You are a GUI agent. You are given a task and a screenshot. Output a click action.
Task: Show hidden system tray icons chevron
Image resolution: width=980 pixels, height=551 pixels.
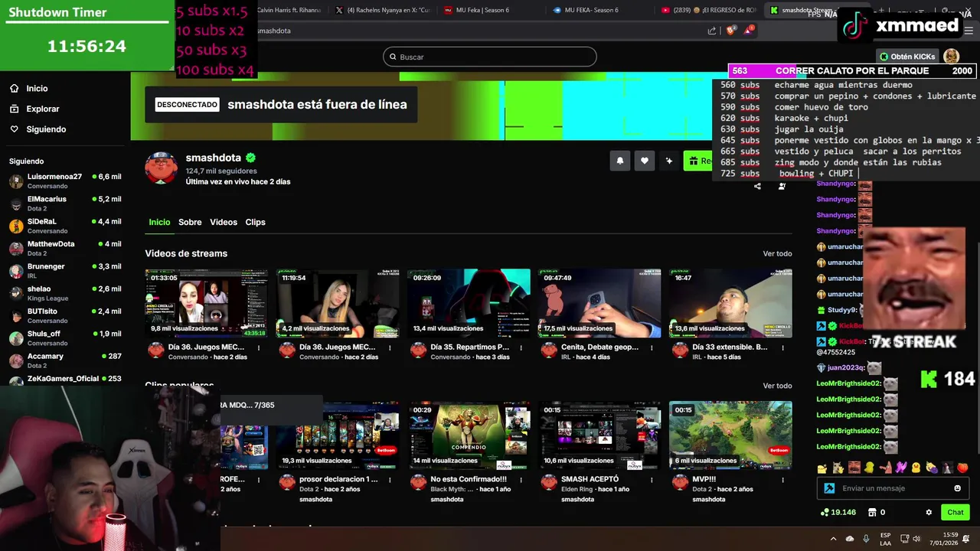(x=833, y=538)
